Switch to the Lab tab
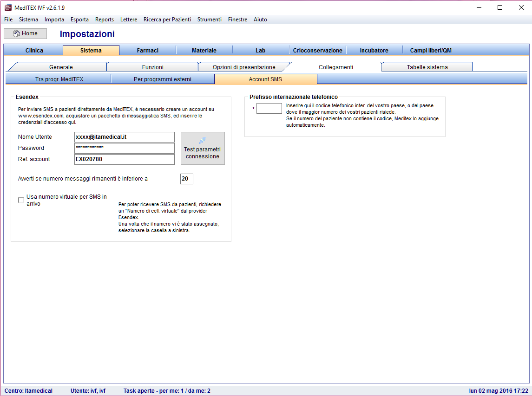This screenshot has height=396, width=532. 260,50
